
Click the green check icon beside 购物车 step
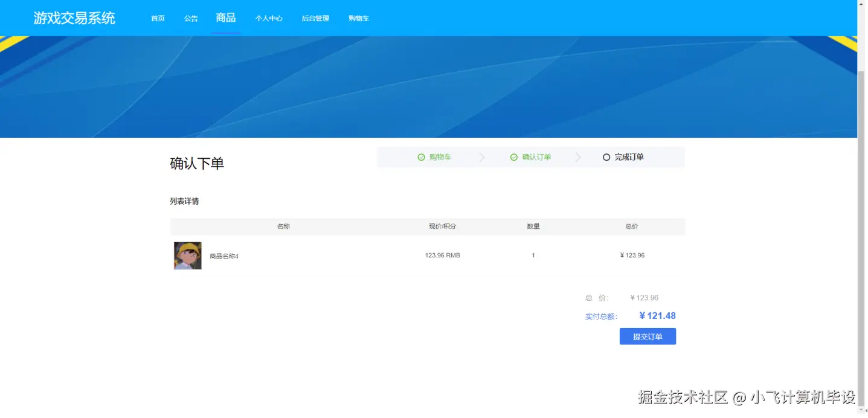point(421,157)
